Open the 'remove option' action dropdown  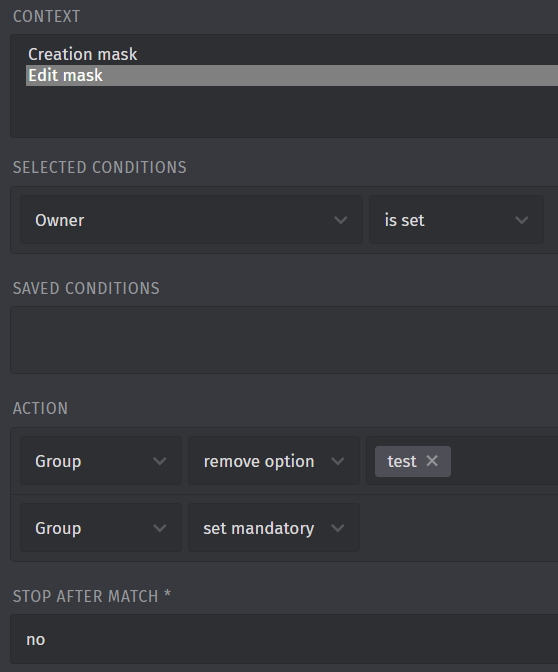tap(274, 461)
